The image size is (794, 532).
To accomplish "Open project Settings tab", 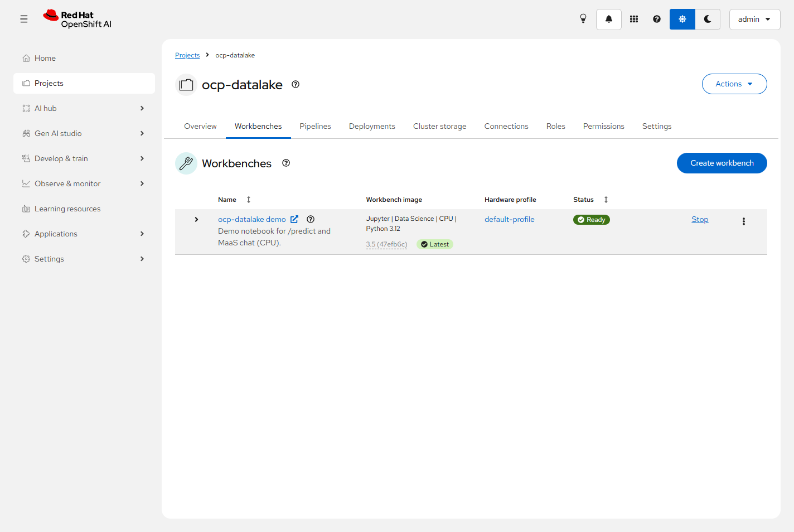I will (657, 126).
